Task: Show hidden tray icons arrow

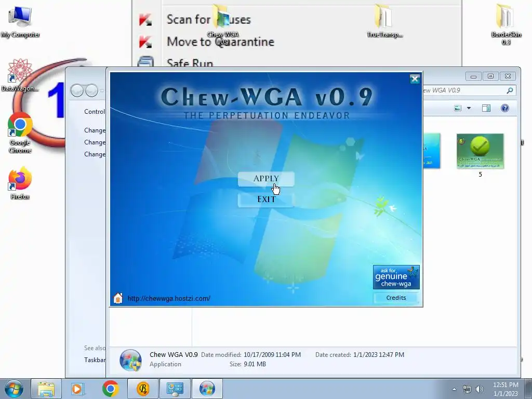Action: pos(454,389)
